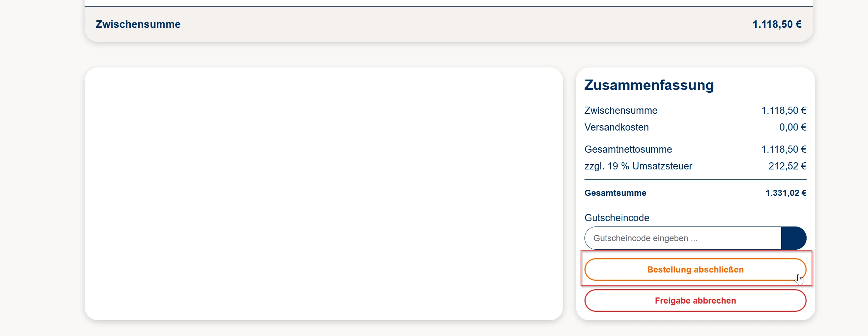The height and width of the screenshot is (336, 868).
Task: Click Zwischensumme label in the summary card
Action: click(621, 111)
